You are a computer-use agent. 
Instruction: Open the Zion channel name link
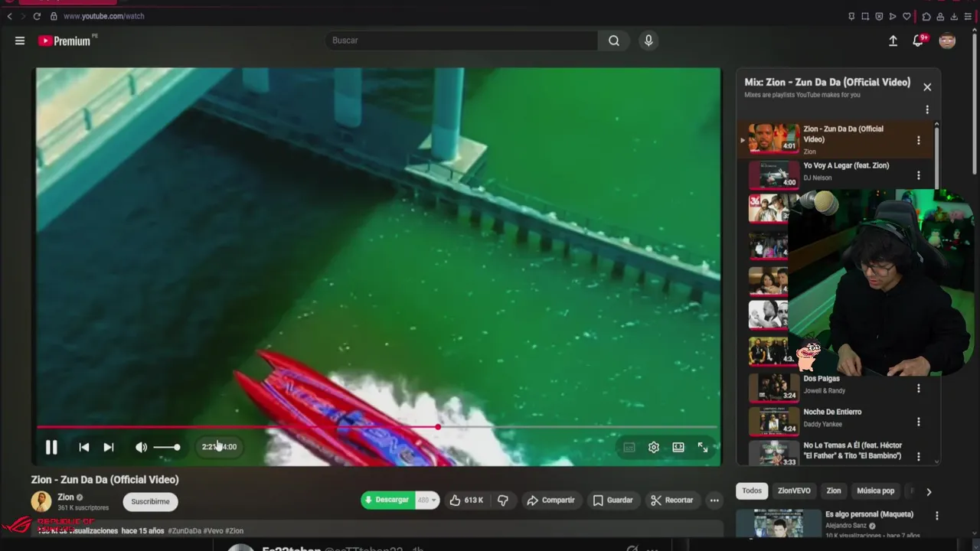click(x=66, y=497)
